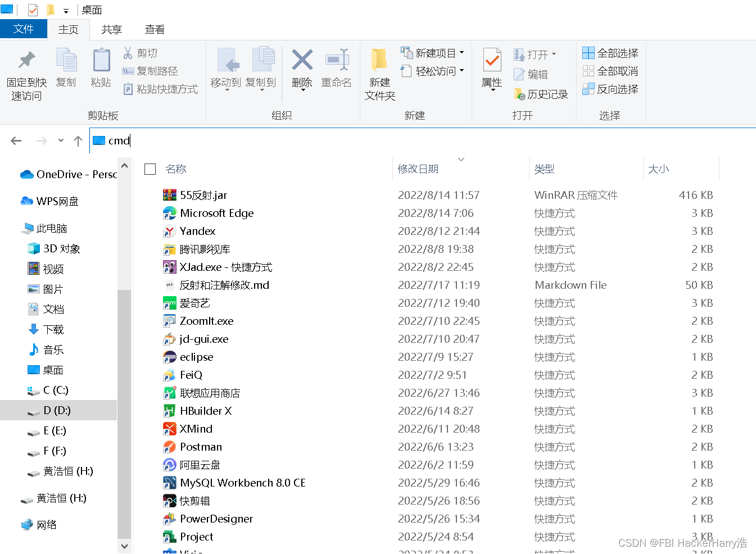Sort by Size (大小) column header

[x=659, y=169]
